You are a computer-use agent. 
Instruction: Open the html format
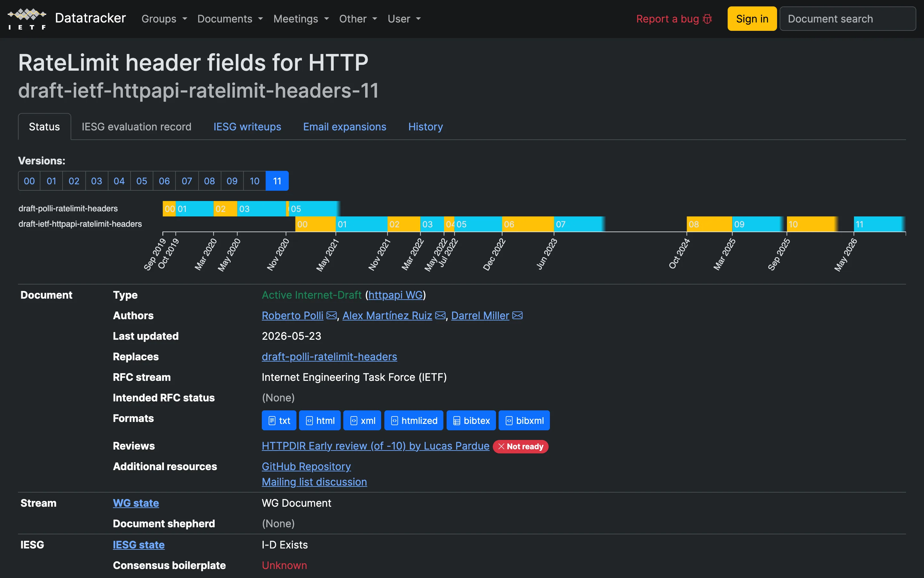point(320,421)
